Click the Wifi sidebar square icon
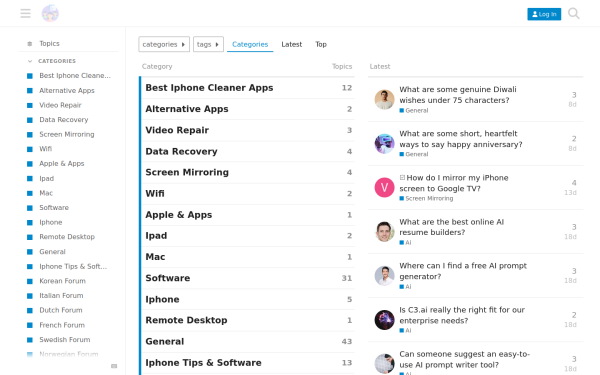Image resolution: width=600 pixels, height=375 pixels. coord(30,149)
